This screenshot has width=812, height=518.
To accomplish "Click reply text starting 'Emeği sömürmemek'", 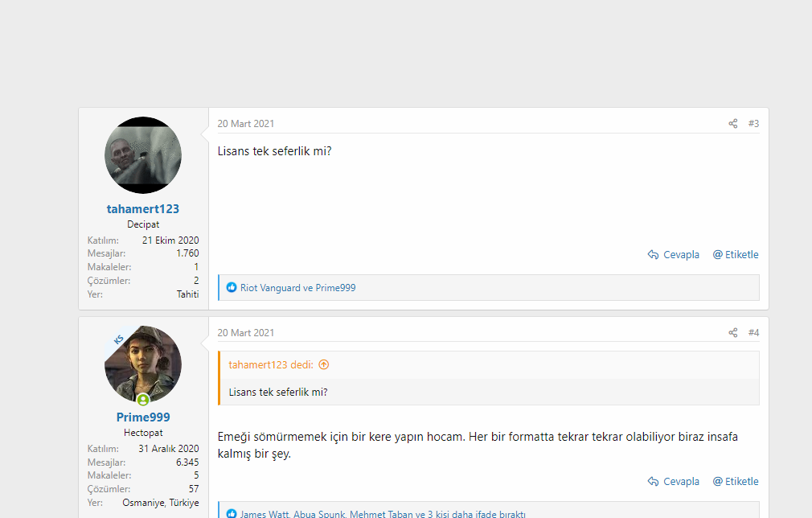I will pos(478,445).
